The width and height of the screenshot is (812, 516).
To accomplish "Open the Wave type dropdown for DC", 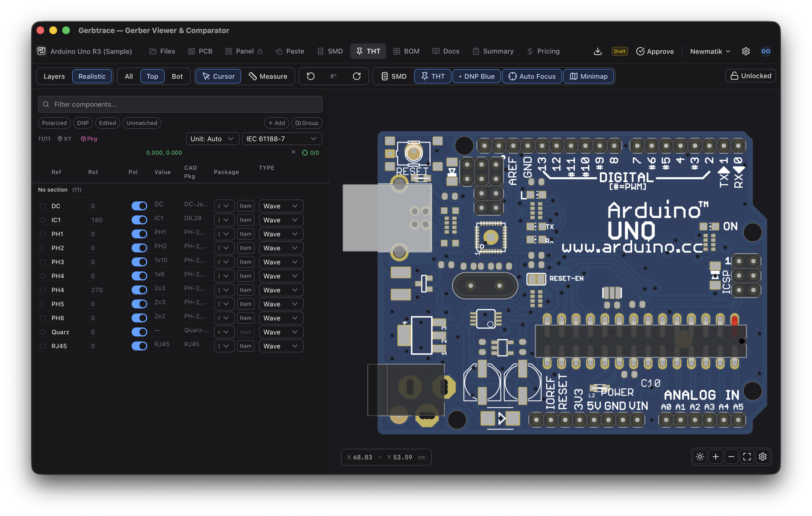I will click(281, 206).
